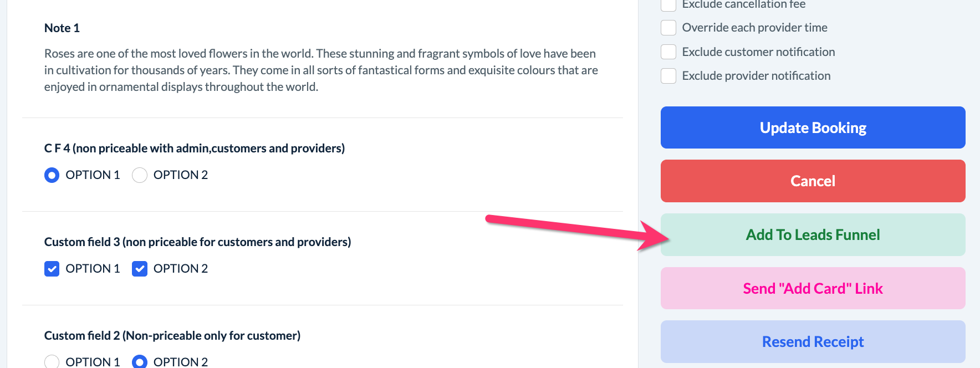This screenshot has height=368, width=980.
Task: Click the Custom field 2 title
Action: coord(172,336)
